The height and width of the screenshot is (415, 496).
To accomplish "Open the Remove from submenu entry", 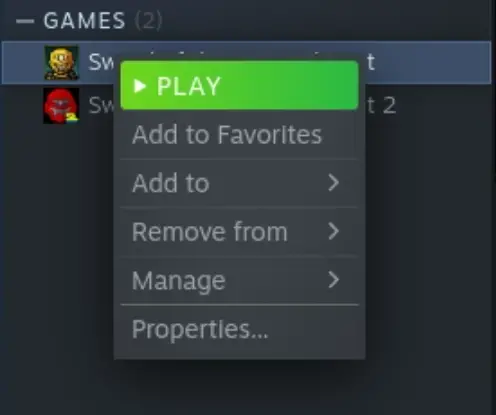I will coord(239,232).
